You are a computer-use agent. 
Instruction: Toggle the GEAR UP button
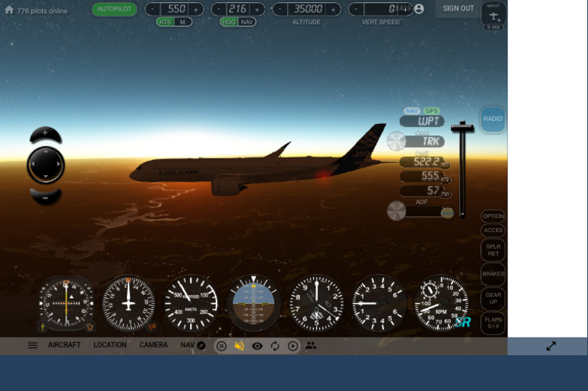[x=493, y=298]
